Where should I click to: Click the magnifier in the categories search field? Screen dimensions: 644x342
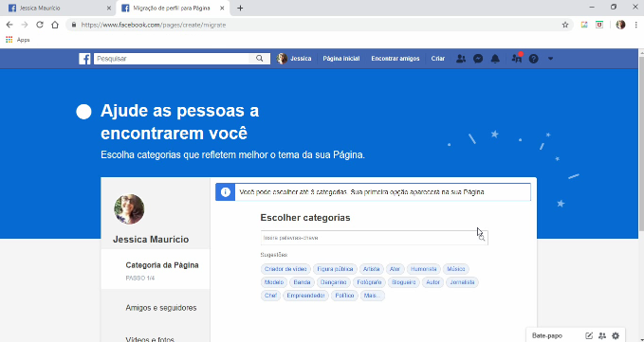tap(482, 238)
